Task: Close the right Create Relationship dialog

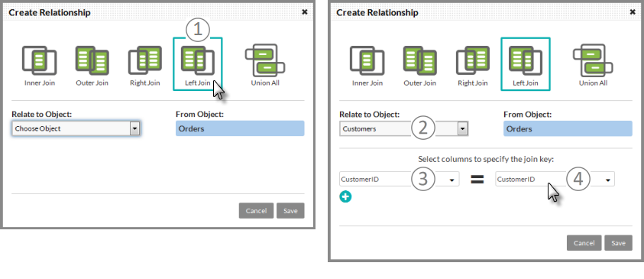Action: tap(633, 12)
